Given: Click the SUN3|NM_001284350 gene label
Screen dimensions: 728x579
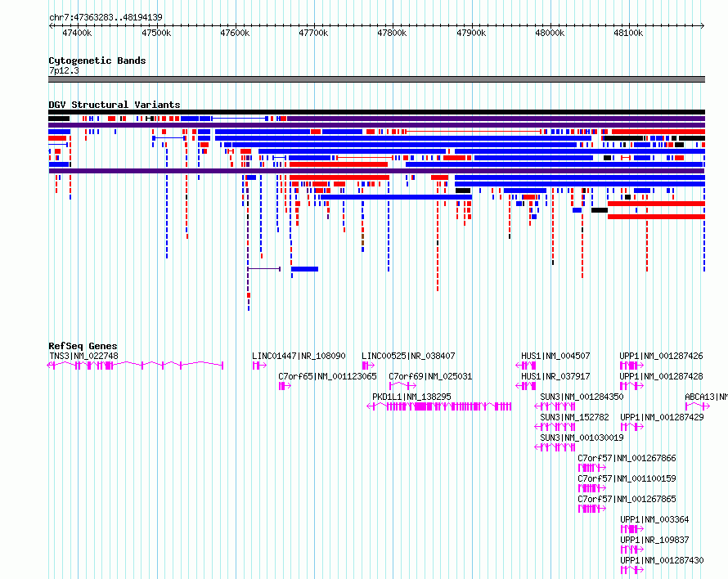Looking at the screenshot, I should tap(582, 397).
